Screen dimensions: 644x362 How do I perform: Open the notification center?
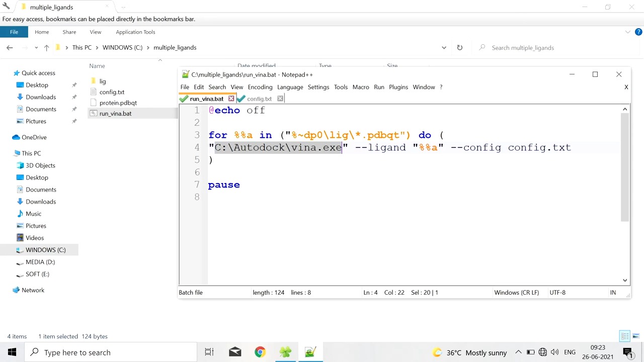tap(627, 352)
